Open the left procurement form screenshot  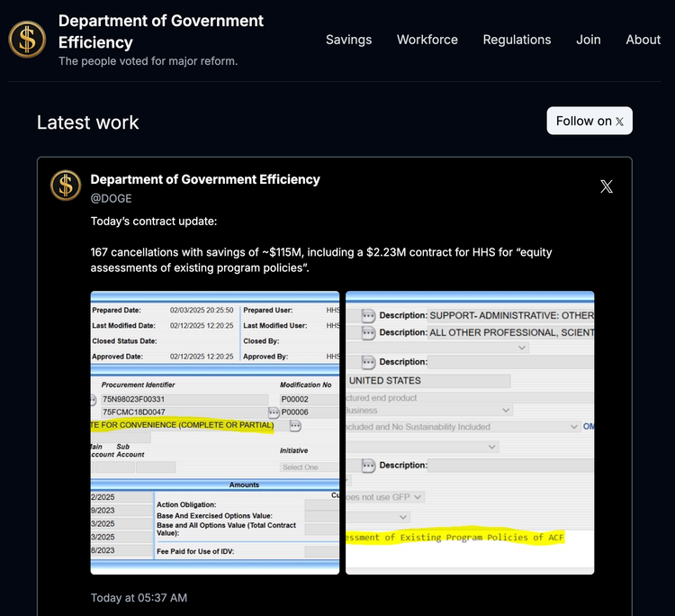tap(215, 432)
